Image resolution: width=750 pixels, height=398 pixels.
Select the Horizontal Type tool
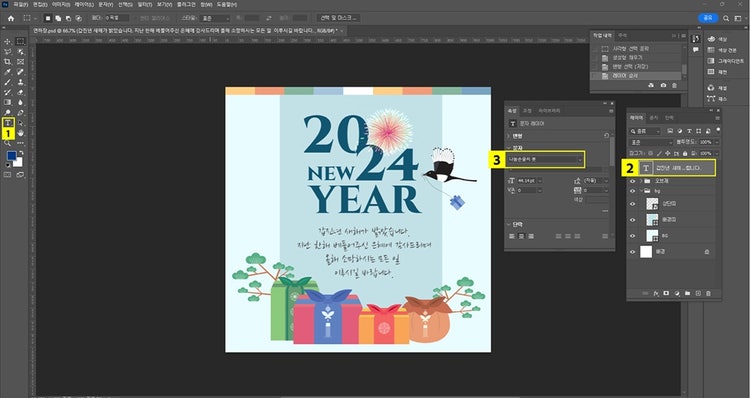pos(8,123)
